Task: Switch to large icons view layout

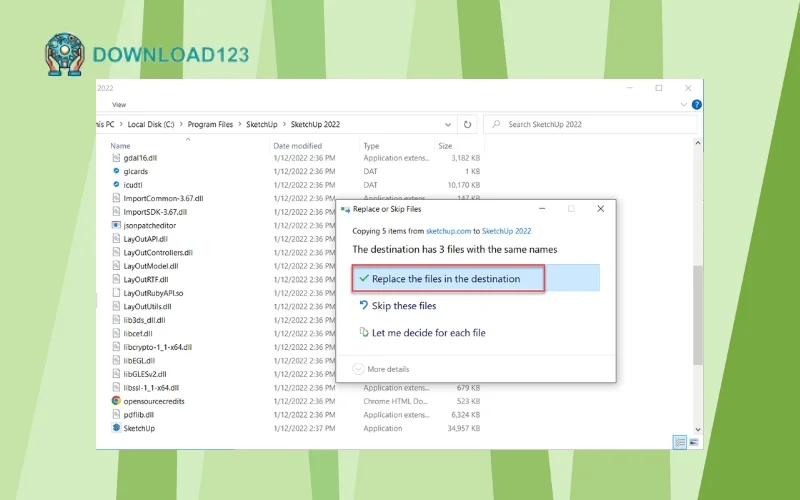Action: point(693,441)
